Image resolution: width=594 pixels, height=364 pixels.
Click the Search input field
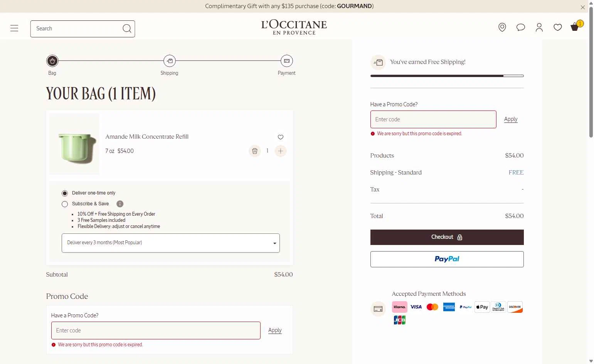coord(77,29)
